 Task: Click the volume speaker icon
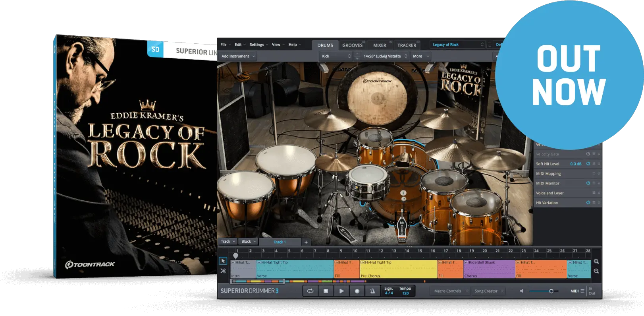coord(522,291)
